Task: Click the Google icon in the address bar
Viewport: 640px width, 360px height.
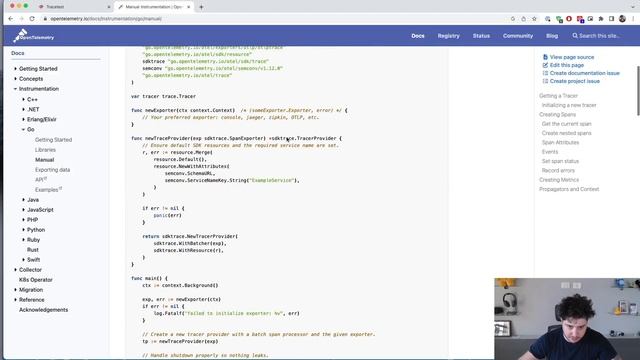Action: (x=513, y=19)
